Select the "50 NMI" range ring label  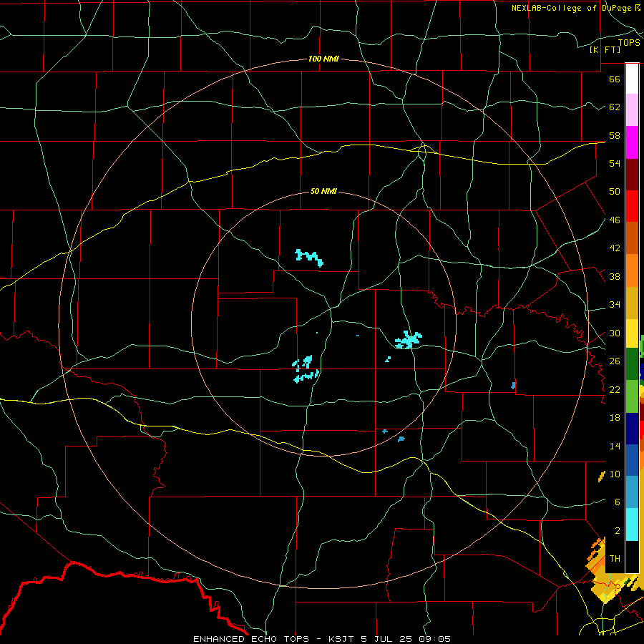pyautogui.click(x=323, y=191)
